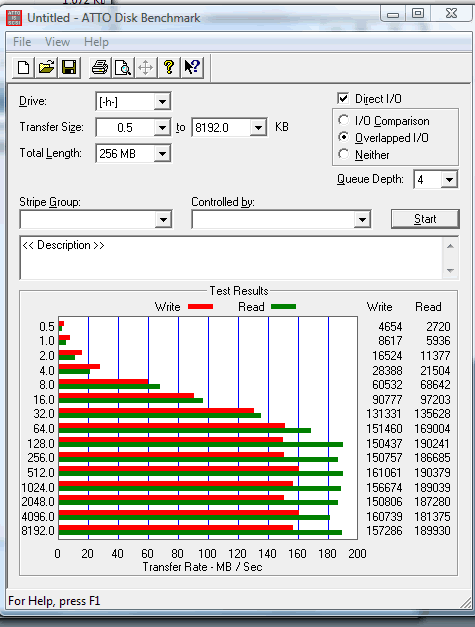Open the File menu
Viewport: 475px width, 627px height.
pos(22,42)
